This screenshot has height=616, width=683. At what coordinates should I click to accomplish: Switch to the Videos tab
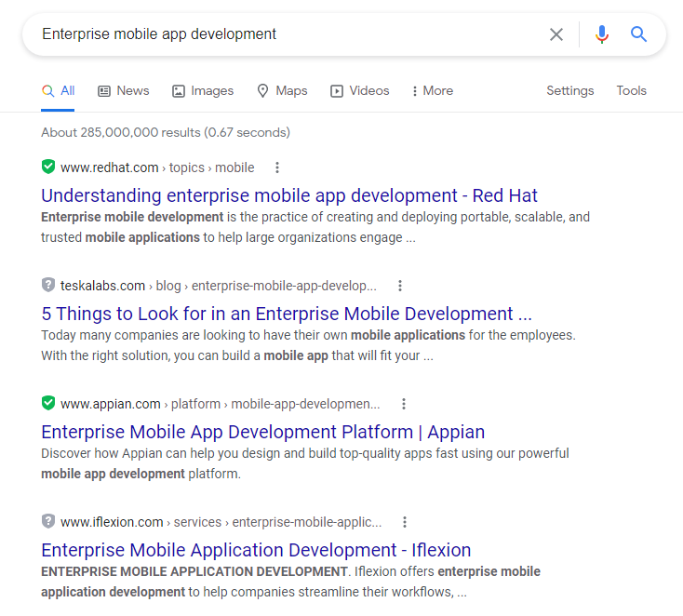tap(359, 90)
